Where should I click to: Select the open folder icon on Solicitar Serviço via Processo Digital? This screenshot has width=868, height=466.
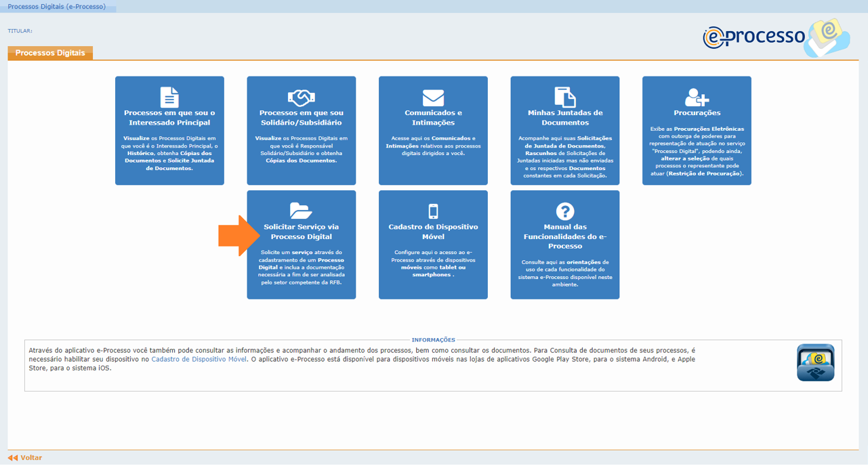pos(301,209)
